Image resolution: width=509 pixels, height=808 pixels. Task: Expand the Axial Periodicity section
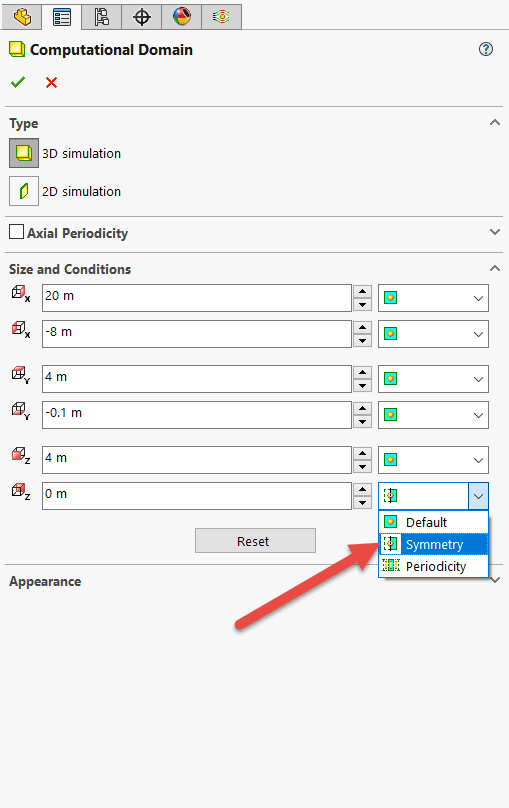coord(495,232)
